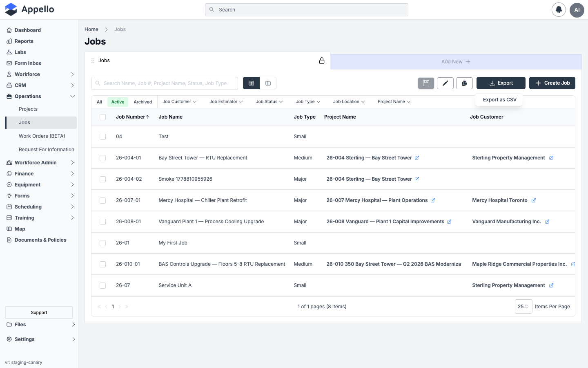Sort by Job Number column header

132,117
